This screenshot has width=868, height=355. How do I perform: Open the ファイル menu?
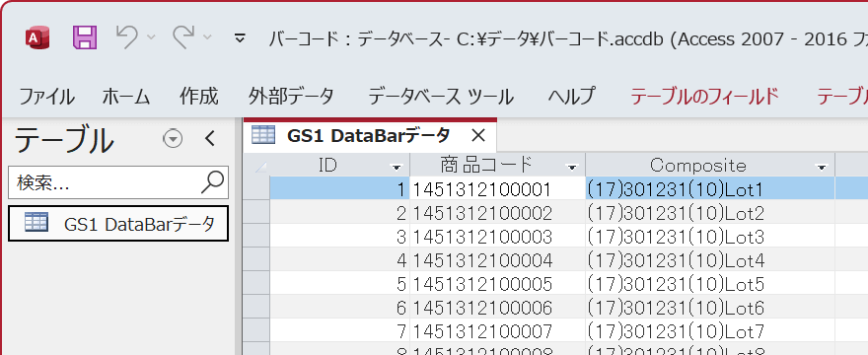[x=47, y=97]
